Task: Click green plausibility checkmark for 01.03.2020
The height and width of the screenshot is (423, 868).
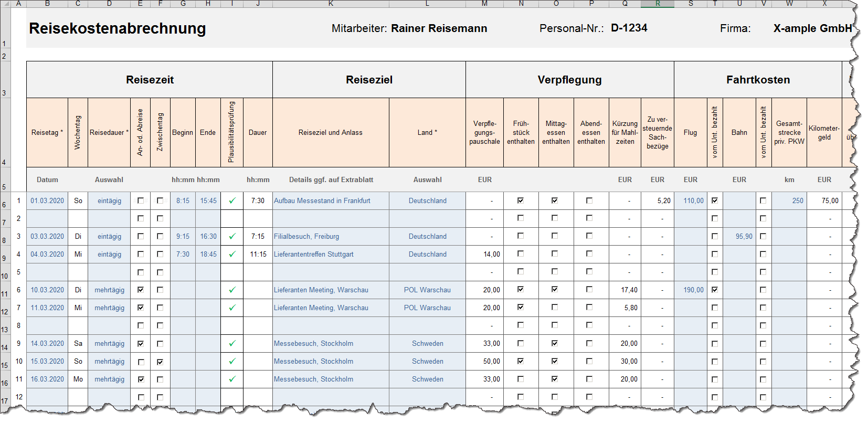Action: point(232,200)
